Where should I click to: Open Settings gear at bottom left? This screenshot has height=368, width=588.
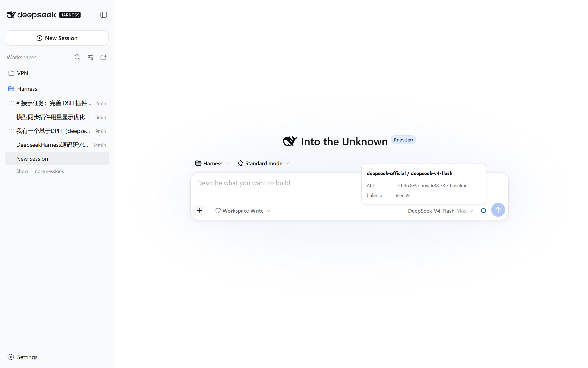pyautogui.click(x=11, y=357)
